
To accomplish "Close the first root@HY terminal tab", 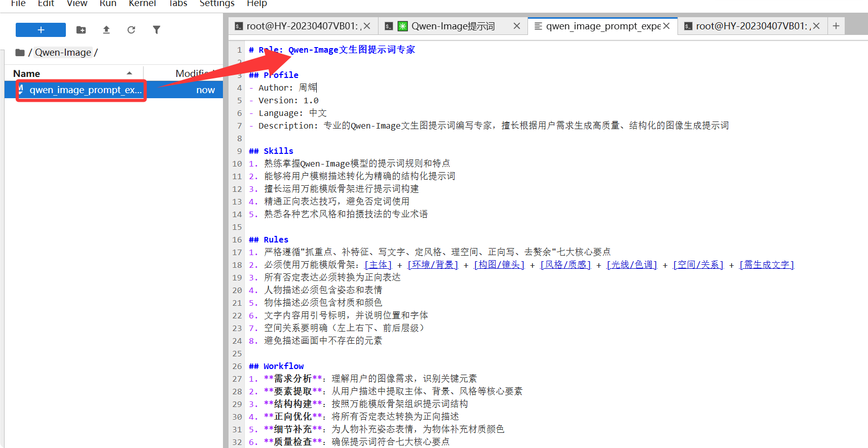I will click(x=367, y=26).
